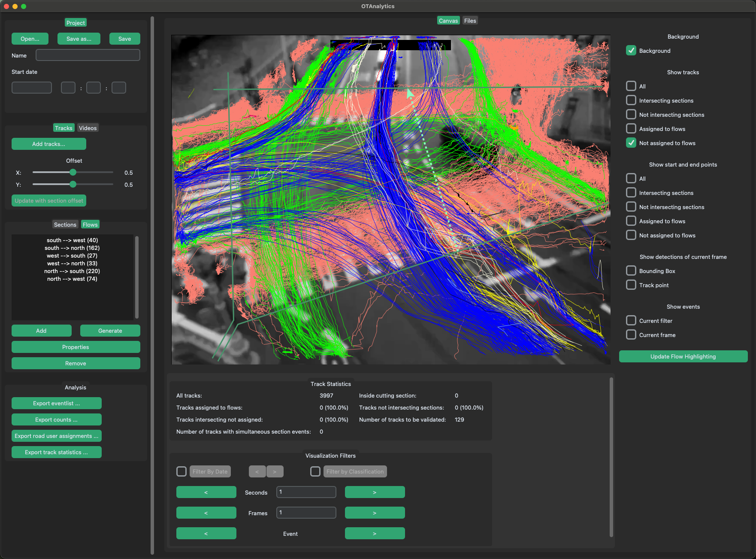
Task: Click the Update Flow Highlighting button
Action: point(683,356)
